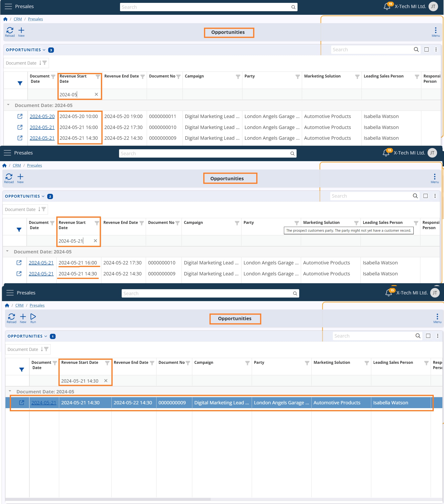Image resolution: width=444 pixels, height=504 pixels.
Task: Click the panel search field in the 2-opportunities panel
Action: 375,196
